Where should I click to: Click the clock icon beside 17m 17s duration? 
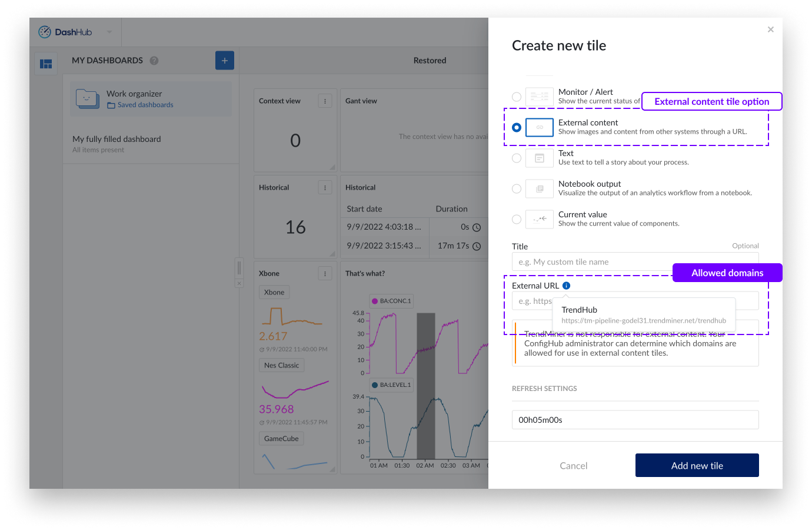tap(477, 246)
